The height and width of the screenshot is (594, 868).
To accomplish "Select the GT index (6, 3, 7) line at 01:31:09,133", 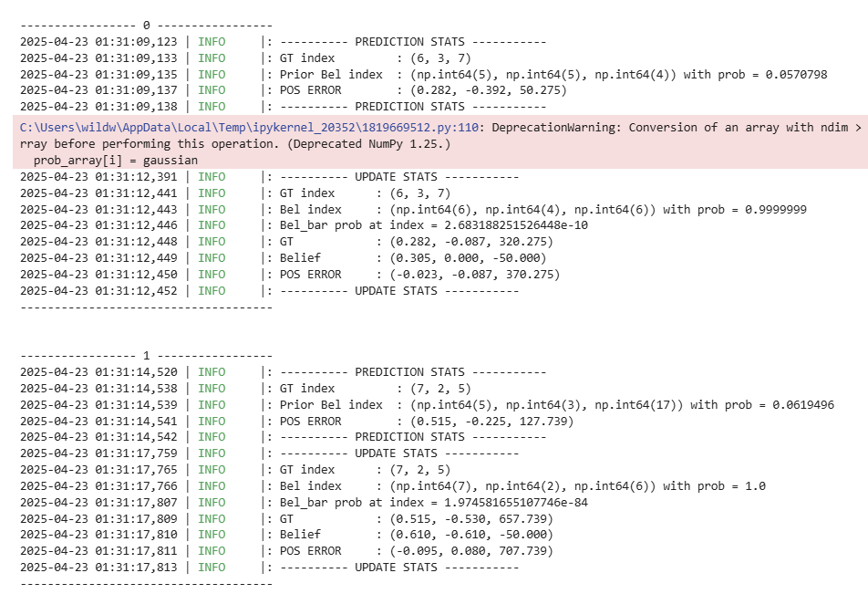I will 365,58.
